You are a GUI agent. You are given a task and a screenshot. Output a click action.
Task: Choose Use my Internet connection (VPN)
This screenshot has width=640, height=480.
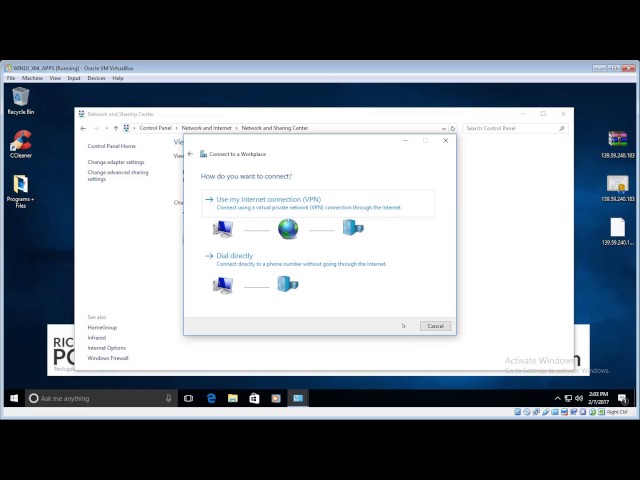click(x=318, y=203)
